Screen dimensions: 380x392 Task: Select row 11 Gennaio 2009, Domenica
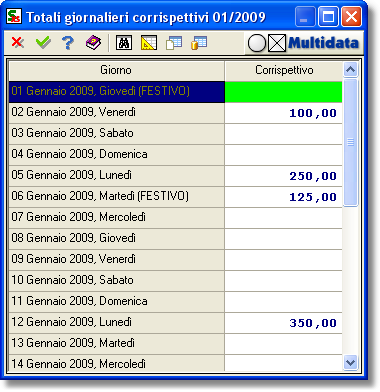(x=117, y=302)
